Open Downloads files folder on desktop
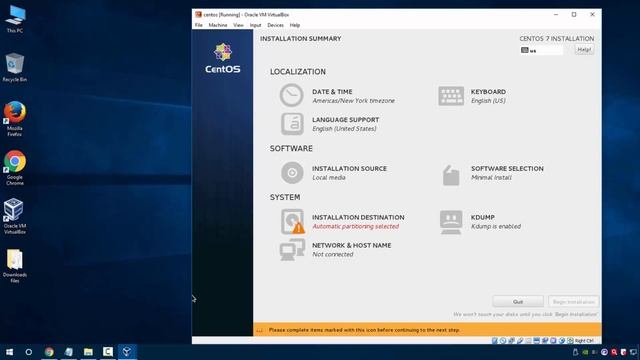This screenshot has height=360, width=640. click(15, 266)
